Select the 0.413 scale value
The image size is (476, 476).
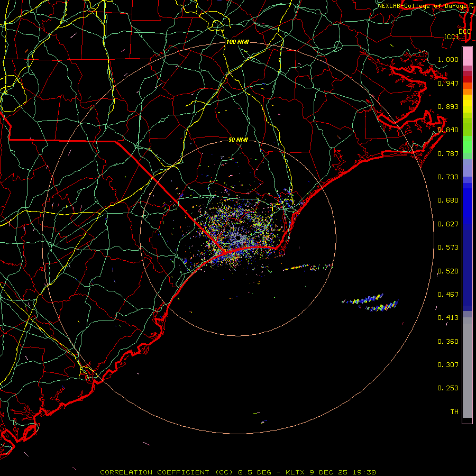448,318
